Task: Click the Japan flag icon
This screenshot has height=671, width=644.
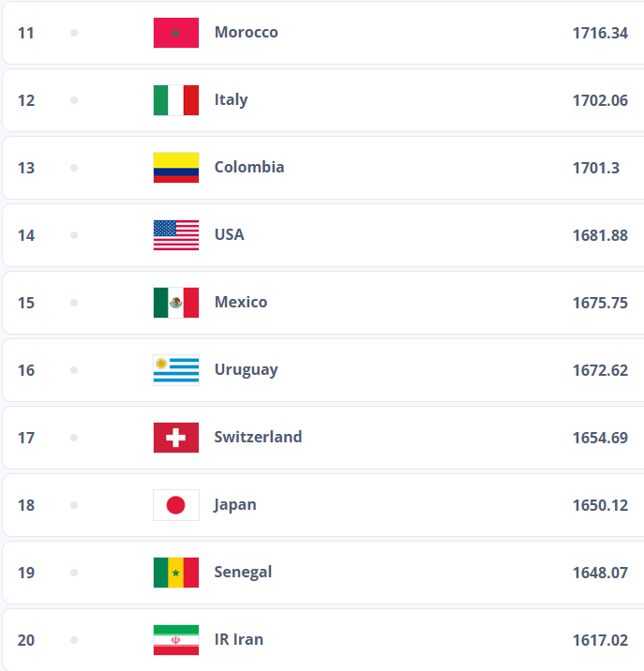Action: (176, 505)
